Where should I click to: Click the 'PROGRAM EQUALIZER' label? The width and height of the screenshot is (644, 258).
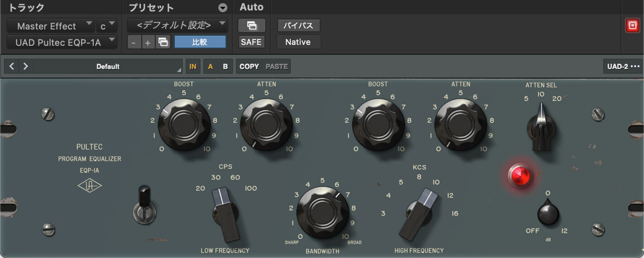[x=90, y=159]
